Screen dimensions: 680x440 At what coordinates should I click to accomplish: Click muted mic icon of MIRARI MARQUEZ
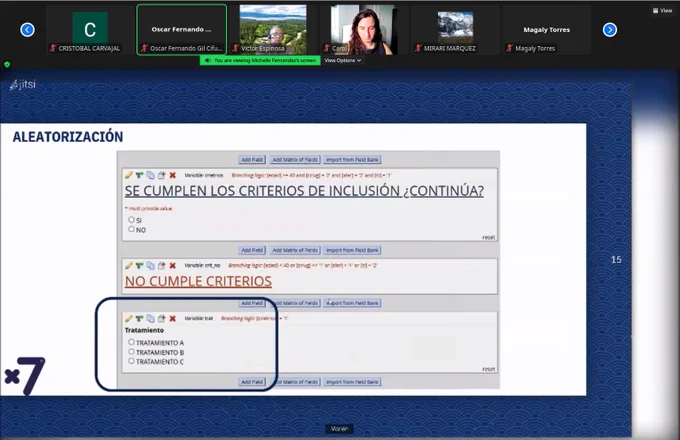point(418,48)
